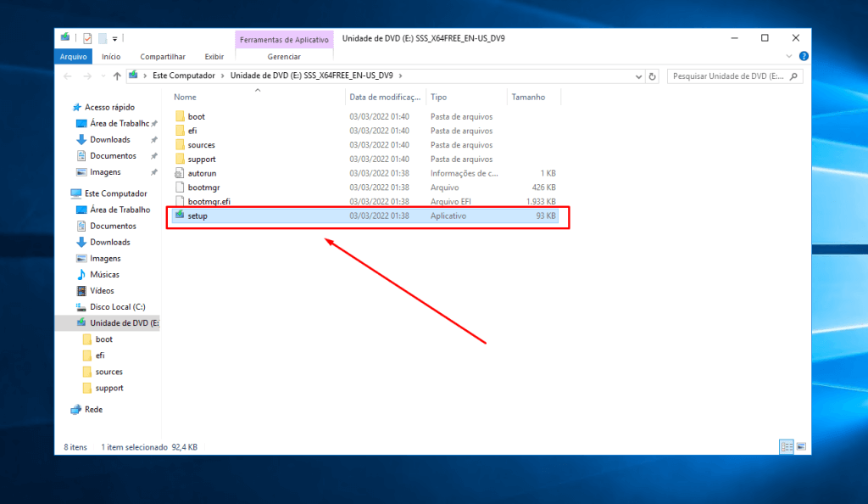Go up one folder level with the Up arrow
The width and height of the screenshot is (868, 504).
[x=117, y=76]
